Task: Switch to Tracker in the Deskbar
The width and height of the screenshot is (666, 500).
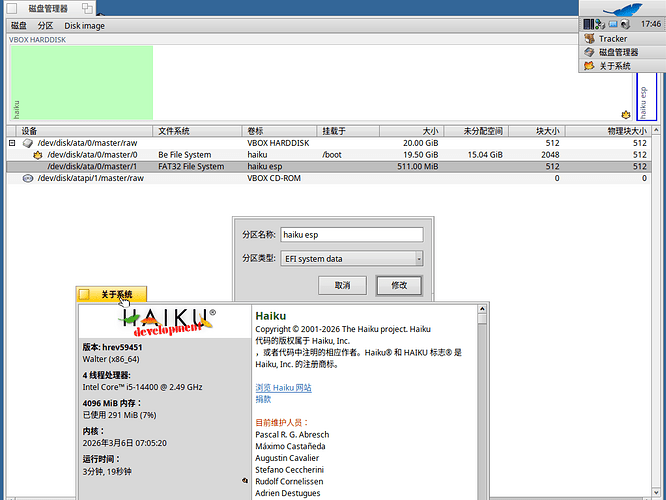Action: (612, 39)
